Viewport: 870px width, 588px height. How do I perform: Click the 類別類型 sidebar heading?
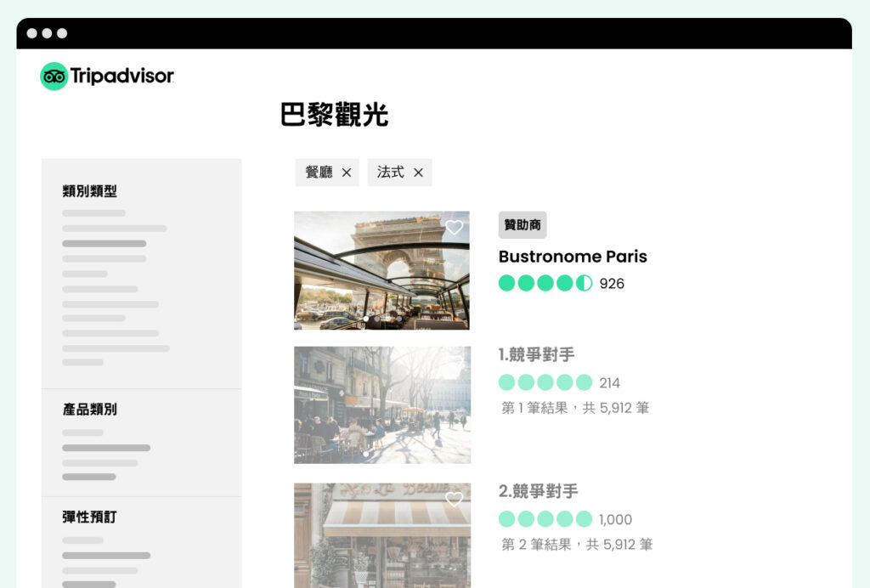90,191
